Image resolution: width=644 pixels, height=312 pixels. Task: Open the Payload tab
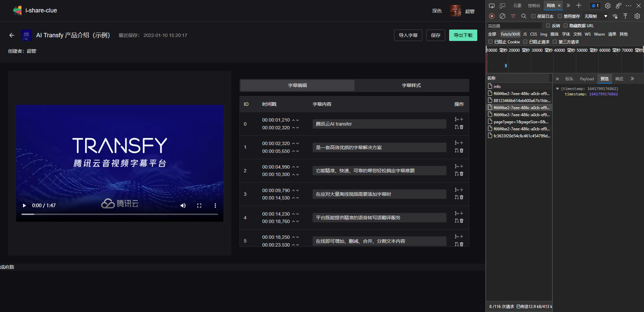point(587,79)
